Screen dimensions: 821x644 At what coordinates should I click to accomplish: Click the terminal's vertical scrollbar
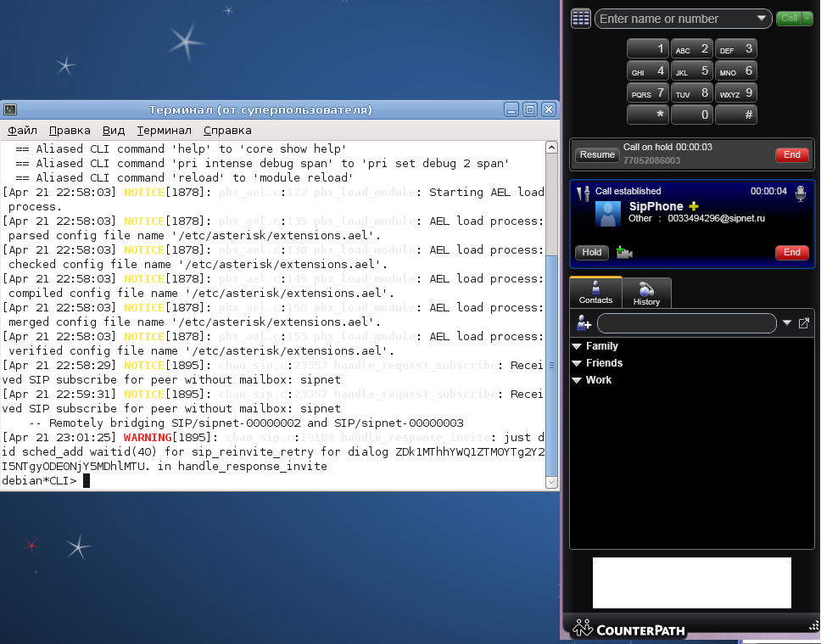click(551, 365)
